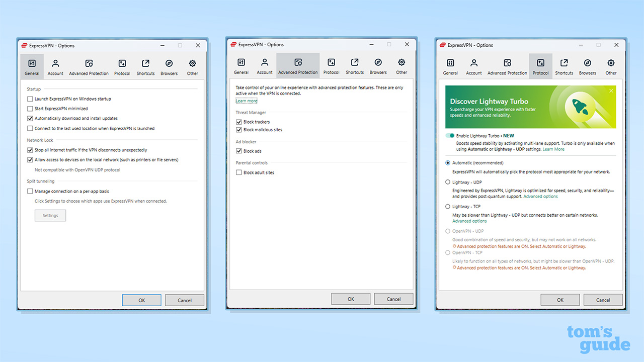
Task: Select OpenVPN - UDP radio button
Action: tap(448, 231)
